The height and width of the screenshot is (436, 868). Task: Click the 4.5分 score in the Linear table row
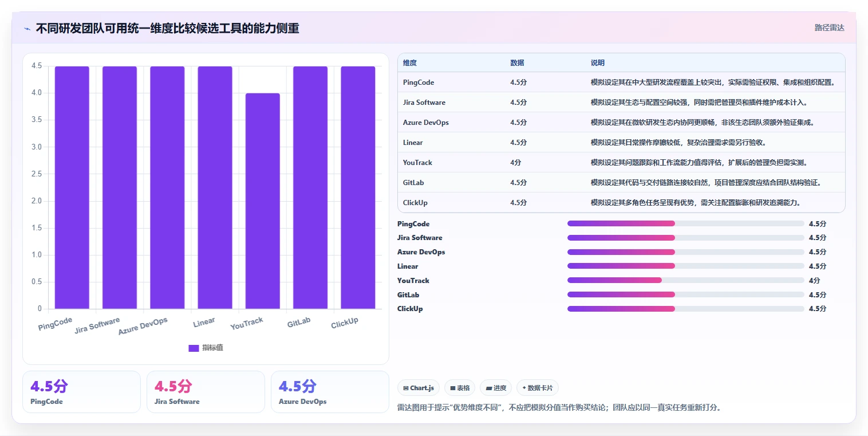(519, 143)
